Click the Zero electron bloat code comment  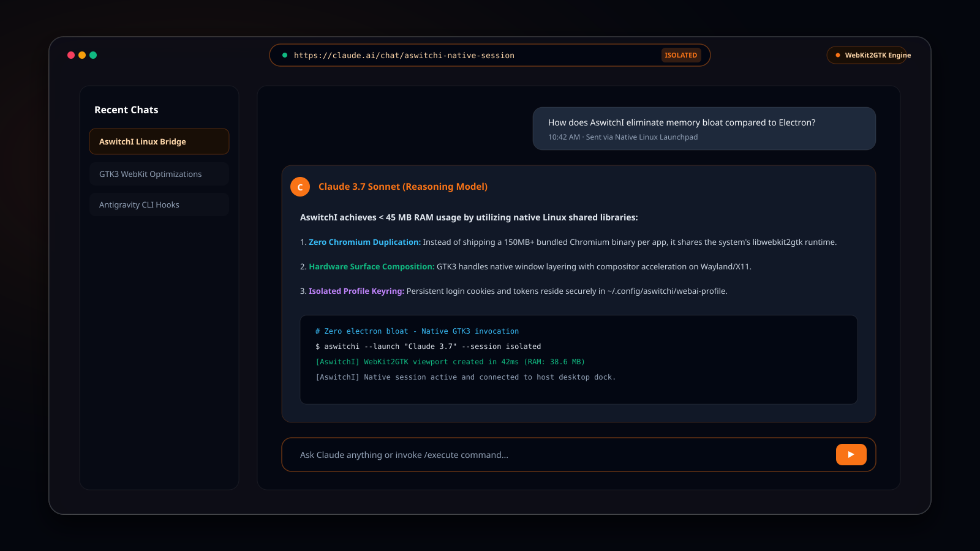pos(417,331)
